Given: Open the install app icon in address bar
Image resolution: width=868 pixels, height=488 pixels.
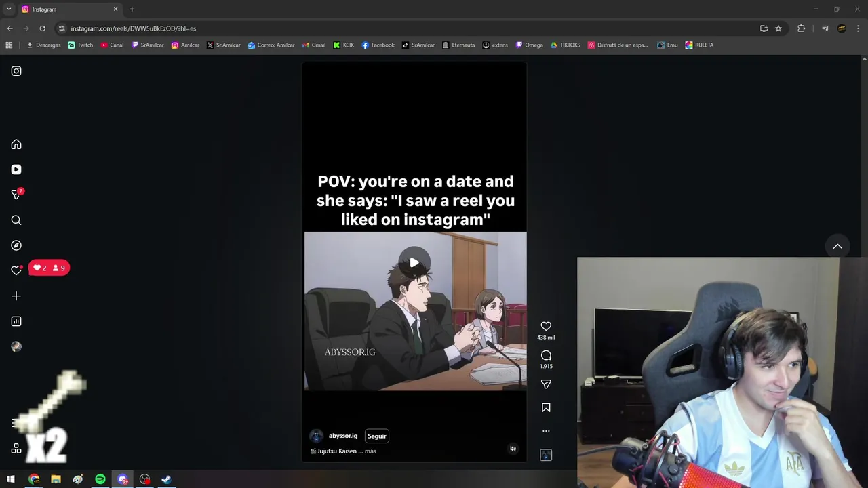Looking at the screenshot, I should pyautogui.click(x=764, y=28).
